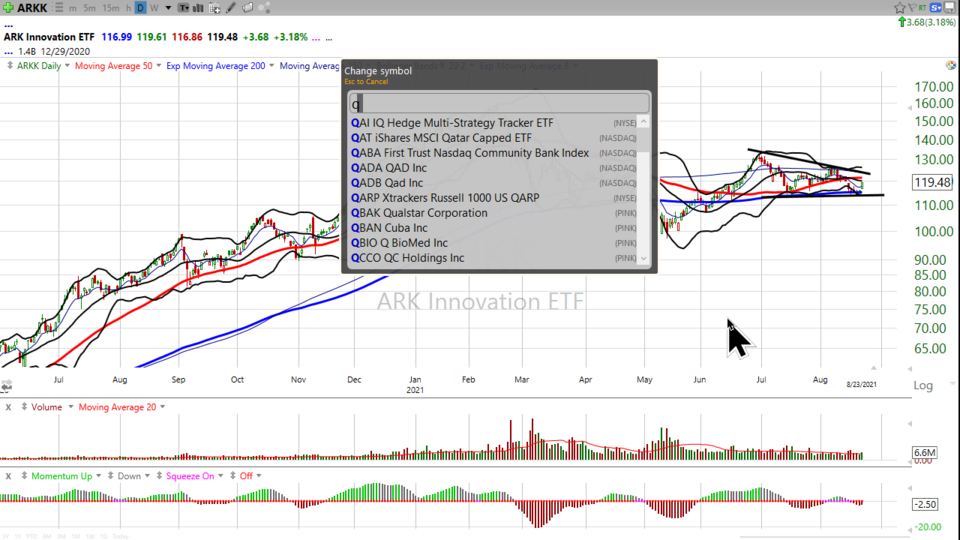Close the Momentum pane with its X
Viewport: 960px width, 540px height.
tap(8, 475)
